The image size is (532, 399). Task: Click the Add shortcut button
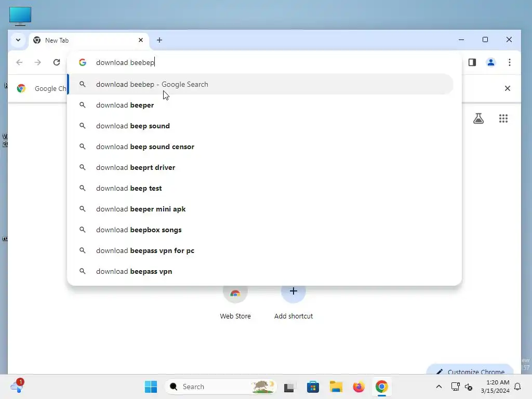(x=294, y=302)
